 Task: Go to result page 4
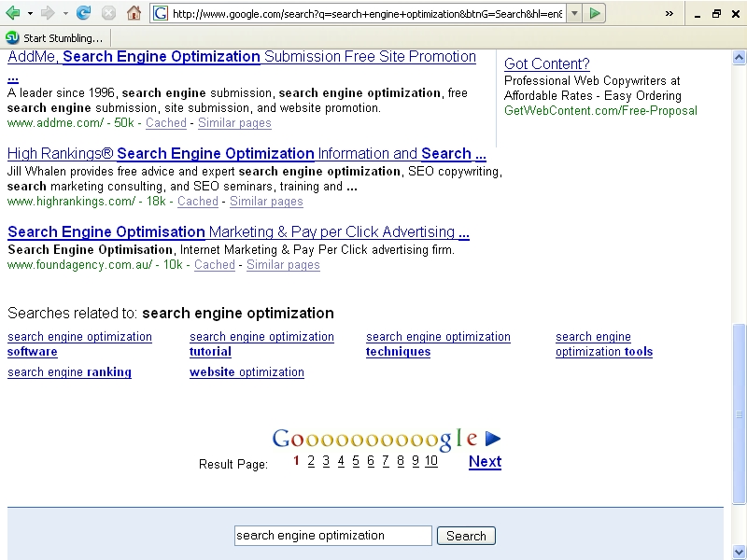341,461
